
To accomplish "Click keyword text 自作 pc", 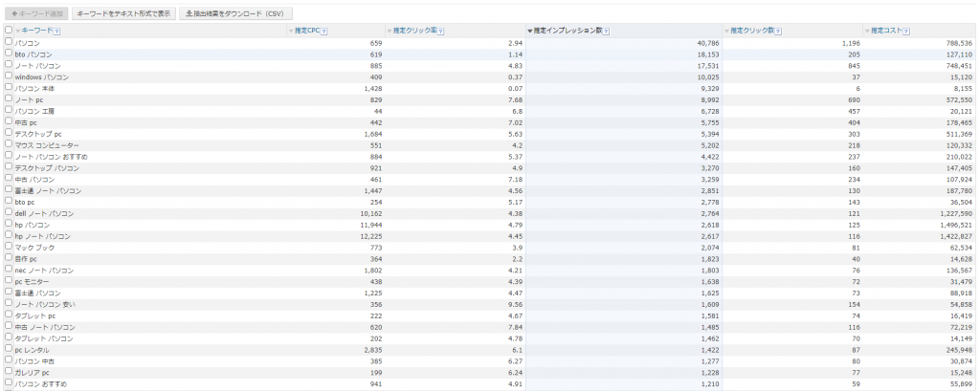I will [26, 258].
